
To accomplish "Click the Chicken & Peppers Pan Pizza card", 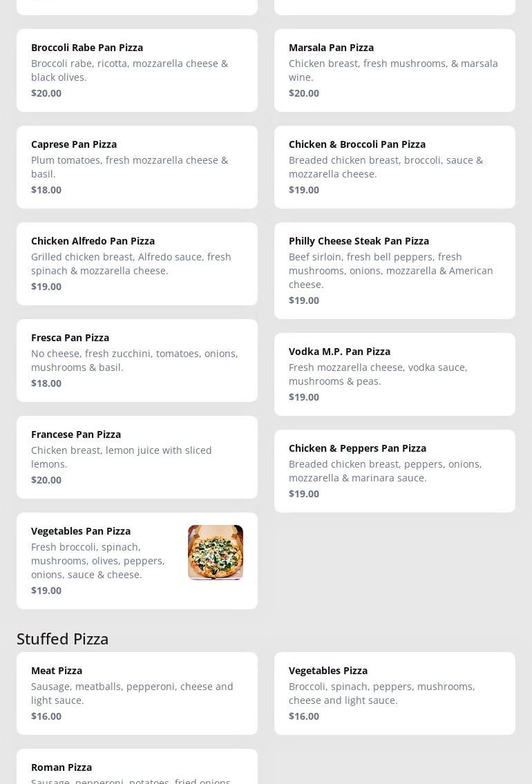I will (395, 470).
